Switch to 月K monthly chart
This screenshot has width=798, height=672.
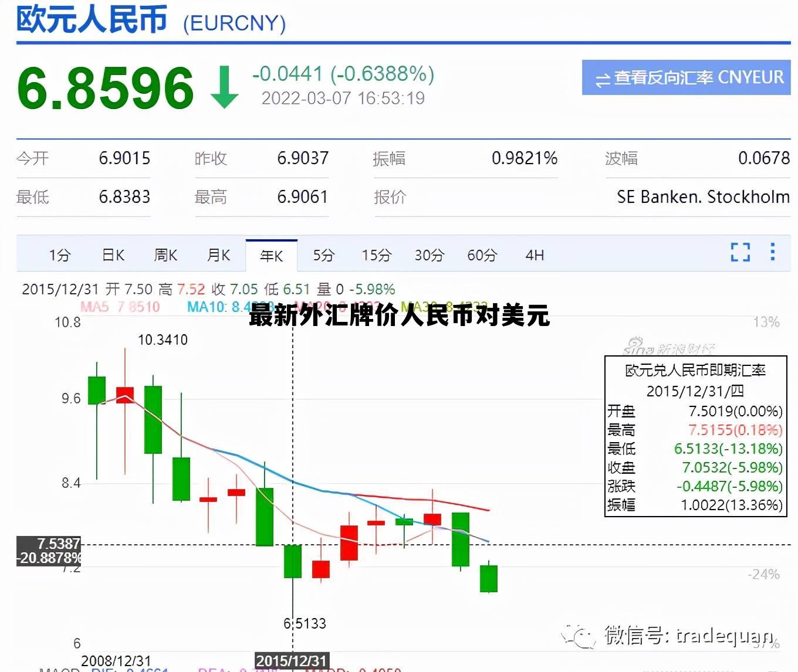(x=218, y=255)
